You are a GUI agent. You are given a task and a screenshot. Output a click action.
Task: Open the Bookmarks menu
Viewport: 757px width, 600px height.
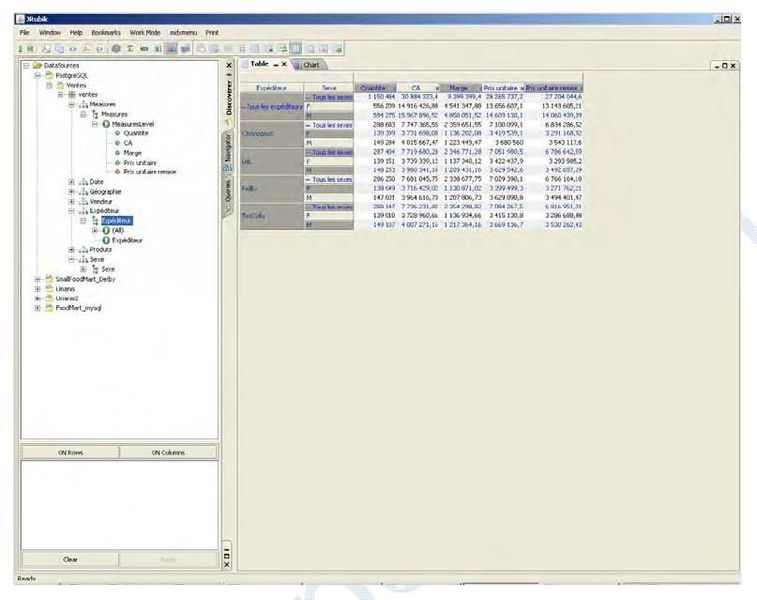105,33
